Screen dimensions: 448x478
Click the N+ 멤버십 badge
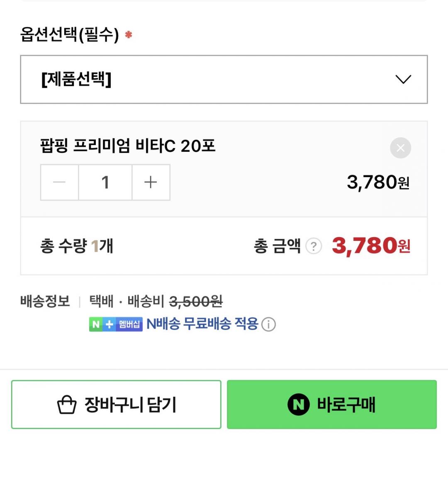[116, 324]
